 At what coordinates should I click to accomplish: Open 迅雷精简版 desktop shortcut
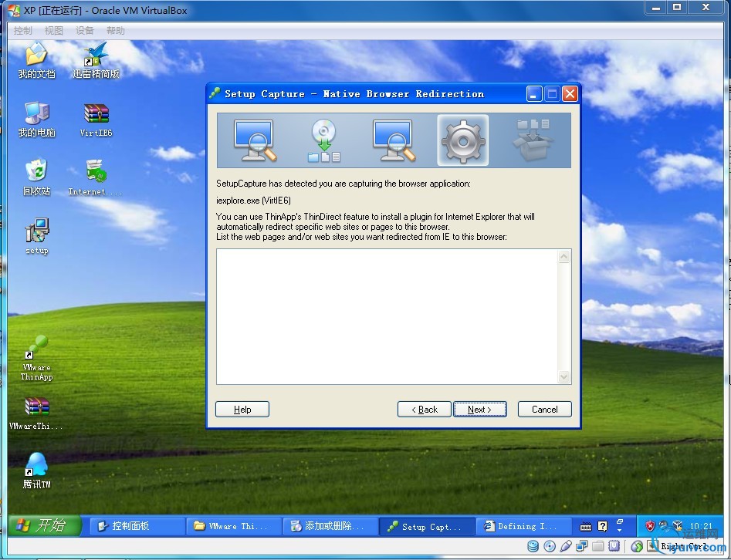(x=96, y=61)
